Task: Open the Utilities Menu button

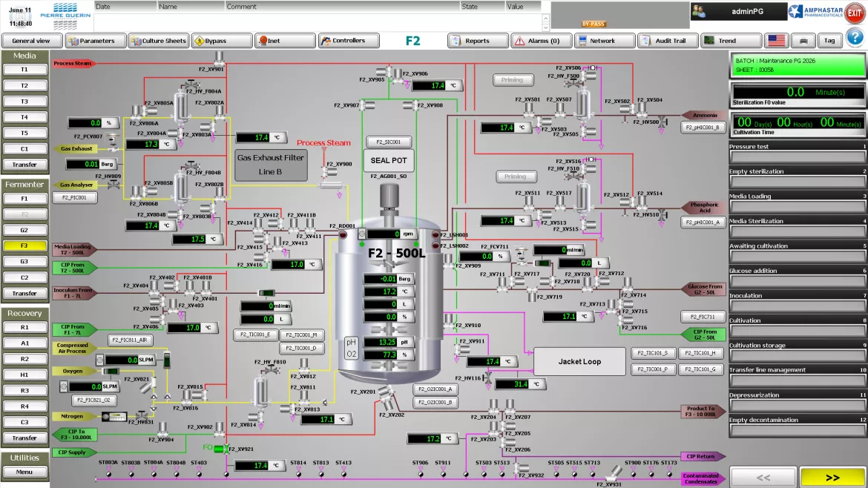Action: tap(24, 472)
